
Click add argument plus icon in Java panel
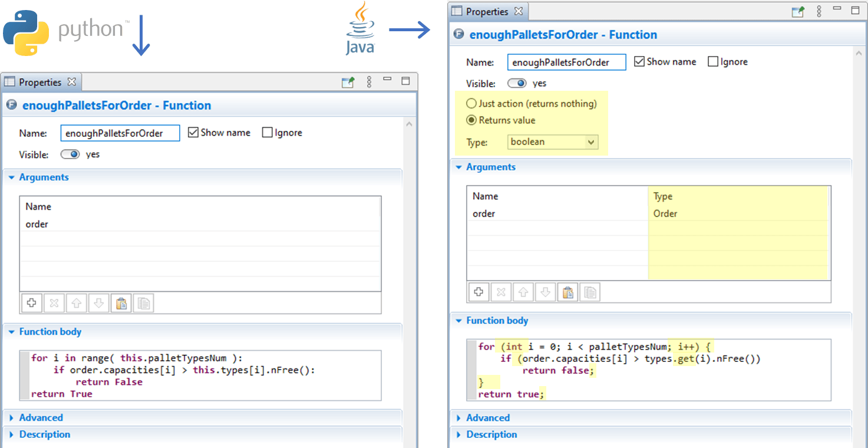[x=478, y=292]
